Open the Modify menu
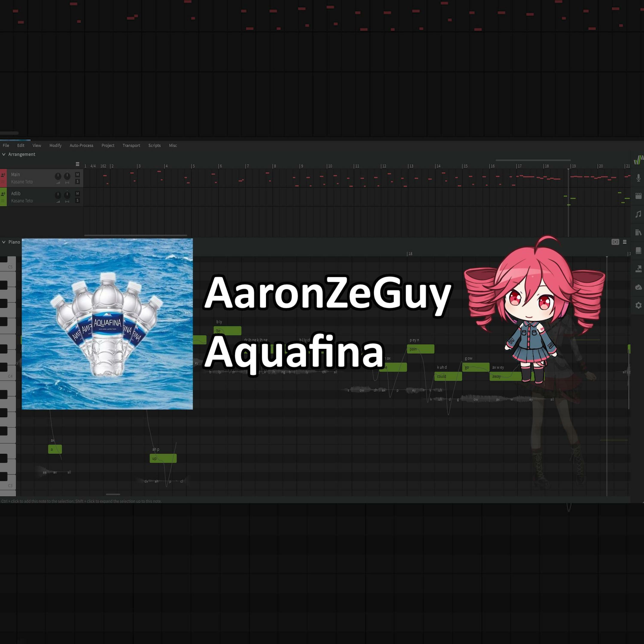Screen dimensions: 644x644 tap(55, 145)
